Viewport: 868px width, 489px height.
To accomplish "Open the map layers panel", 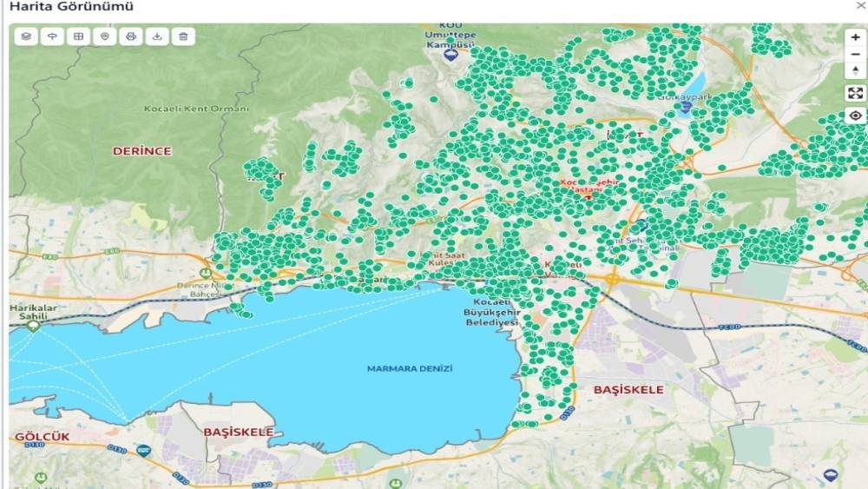I will click(26, 36).
